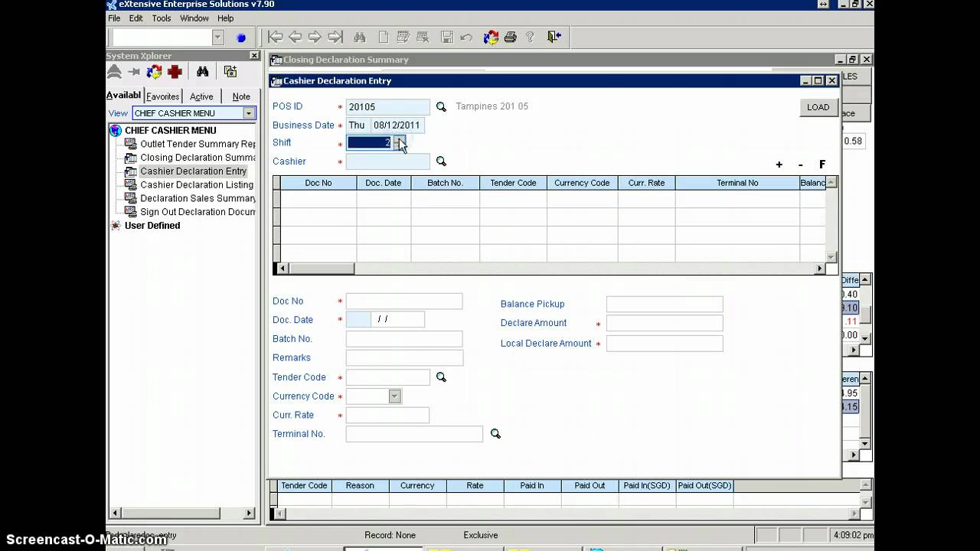Click the pin icon in System Xplorer

tap(134, 72)
